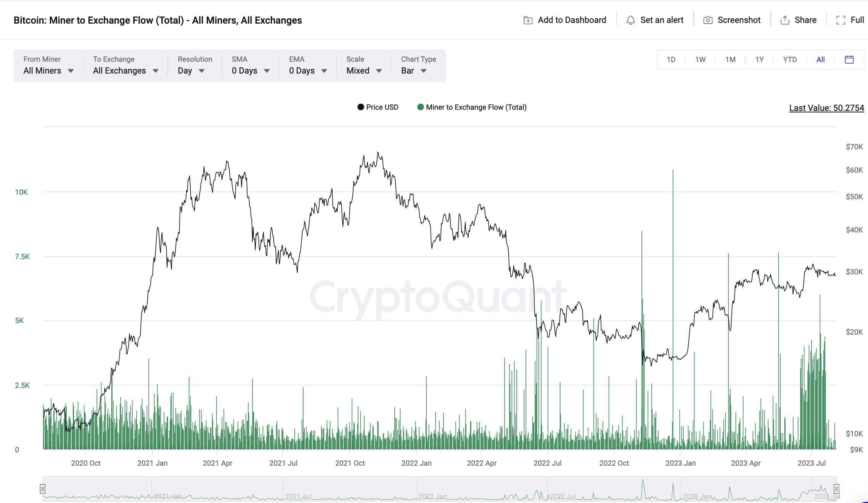Click the Add to Dashboard icon

528,20
